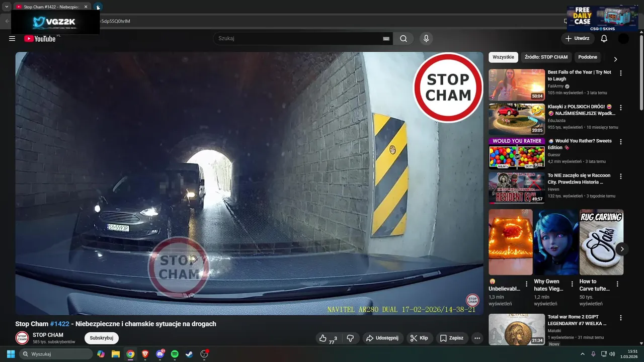Click the Udostępnij share button
644x362 pixels.
click(382, 338)
